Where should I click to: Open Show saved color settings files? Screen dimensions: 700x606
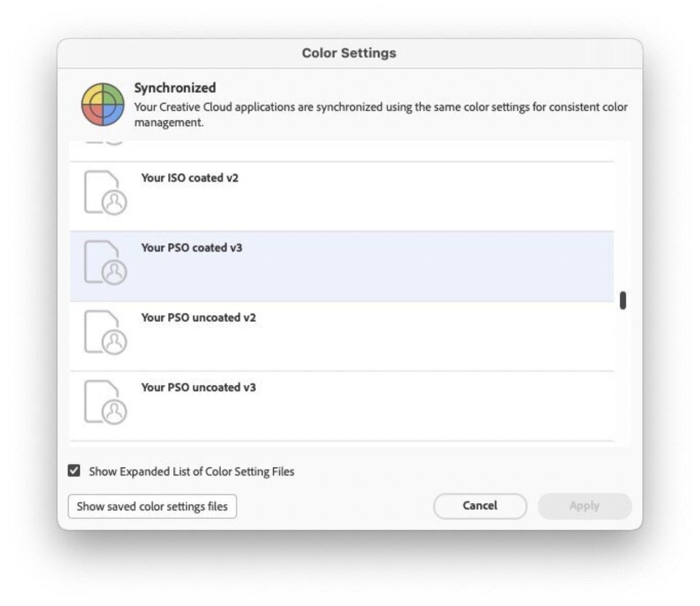point(152,506)
